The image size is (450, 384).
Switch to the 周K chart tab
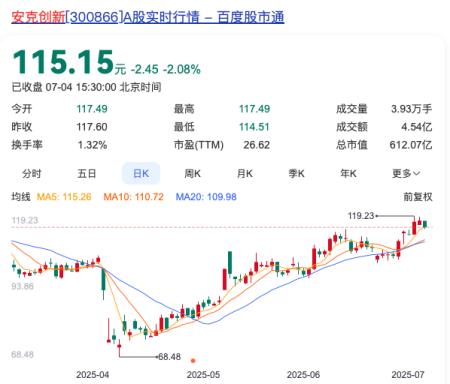point(193,174)
